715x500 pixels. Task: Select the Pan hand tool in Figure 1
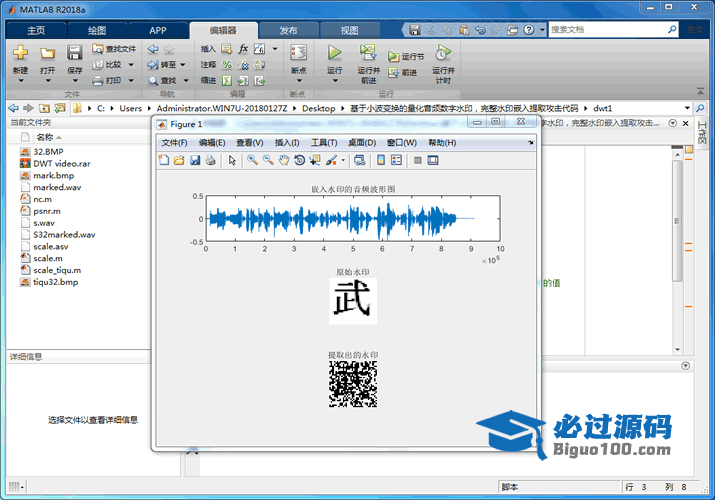(284, 160)
